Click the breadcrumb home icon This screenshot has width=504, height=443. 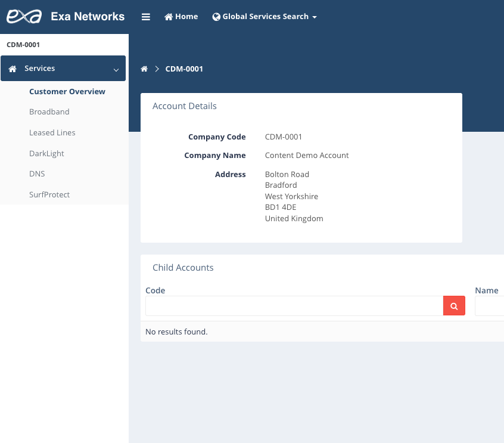pyautogui.click(x=144, y=69)
